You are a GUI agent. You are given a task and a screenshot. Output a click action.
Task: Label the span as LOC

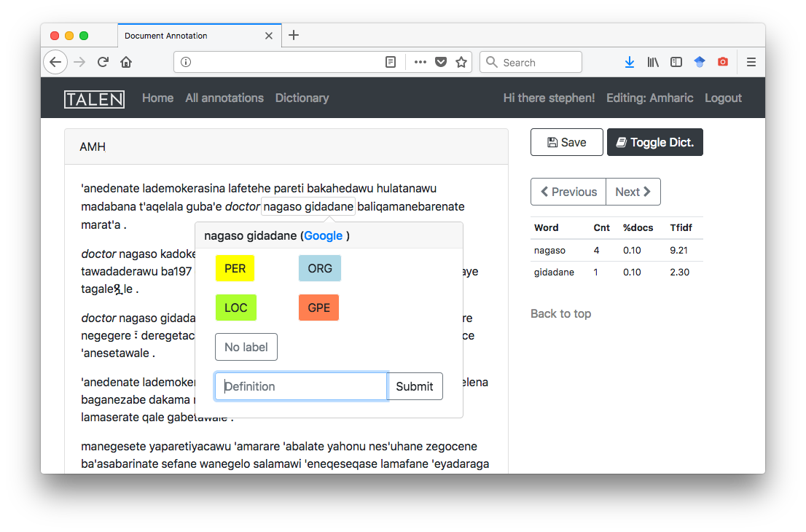pyautogui.click(x=236, y=308)
